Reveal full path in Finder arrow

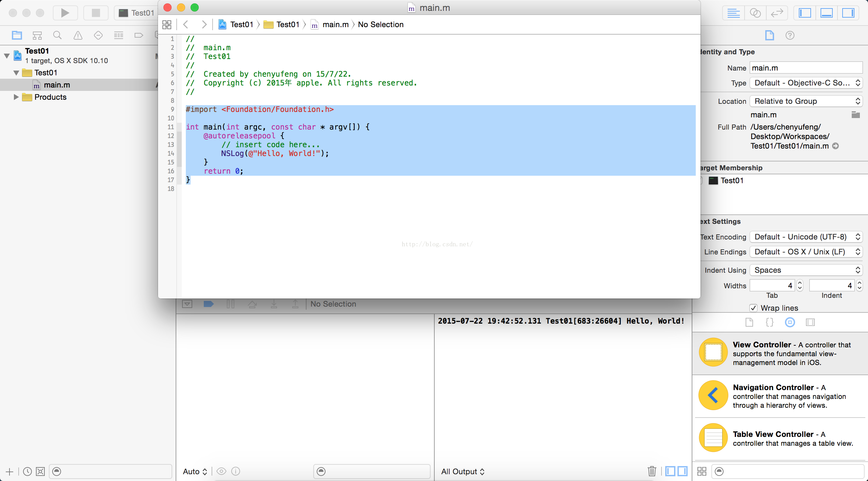pyautogui.click(x=836, y=146)
